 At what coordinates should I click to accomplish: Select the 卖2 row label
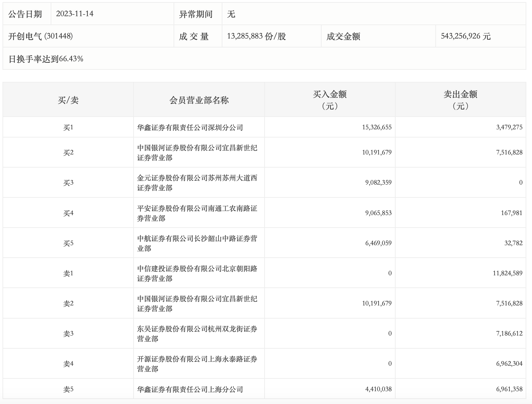(68, 303)
